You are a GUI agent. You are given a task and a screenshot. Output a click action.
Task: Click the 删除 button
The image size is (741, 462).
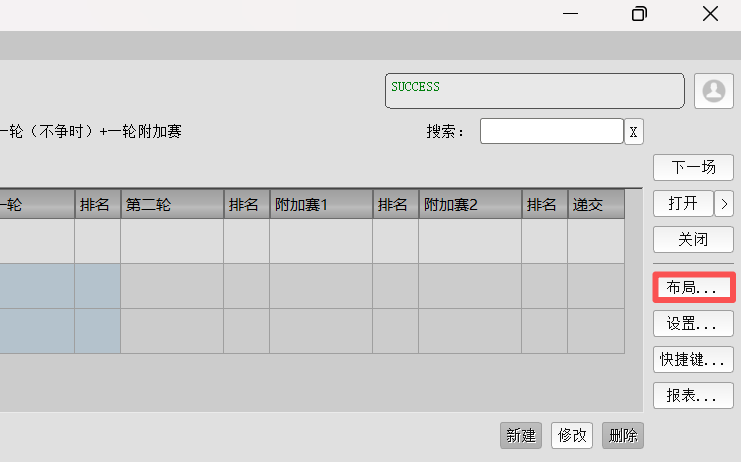623,436
